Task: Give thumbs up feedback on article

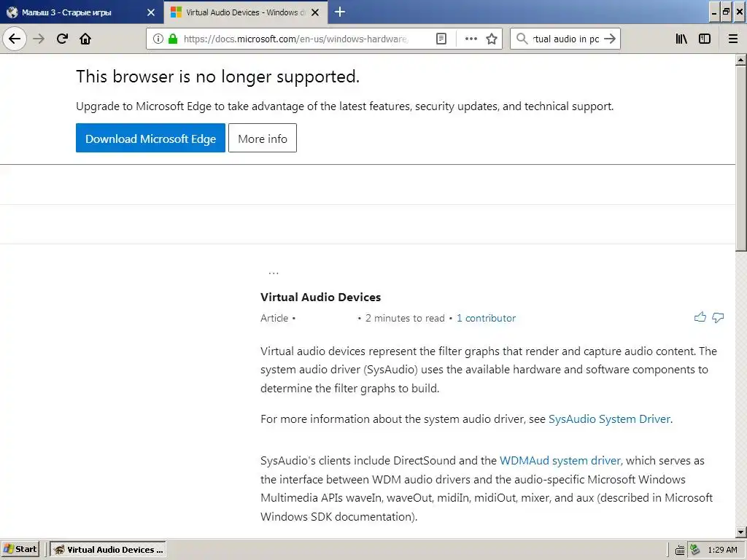Action: pos(700,317)
